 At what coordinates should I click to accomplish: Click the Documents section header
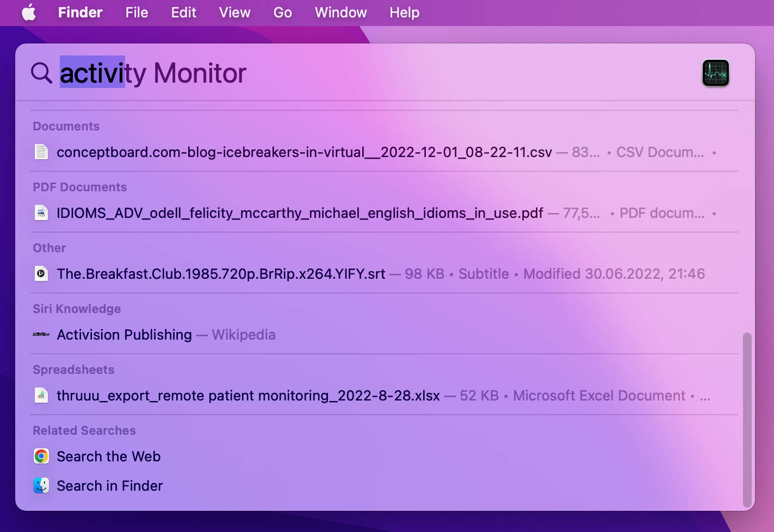pos(66,126)
